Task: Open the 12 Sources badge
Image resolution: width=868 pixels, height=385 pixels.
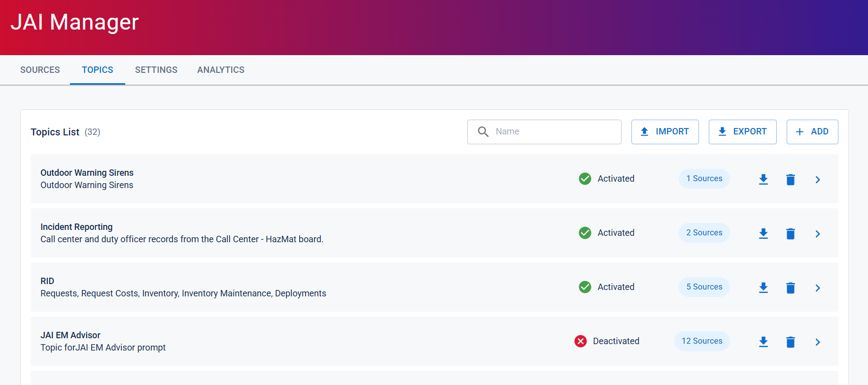Action: [702, 341]
